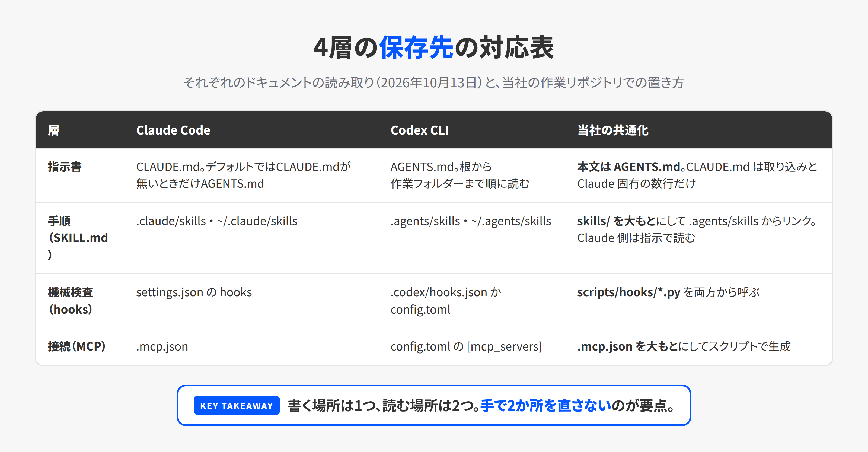Click the blue phrase '手で2か所を直さない'
The height and width of the screenshot is (452, 868).
(x=546, y=406)
